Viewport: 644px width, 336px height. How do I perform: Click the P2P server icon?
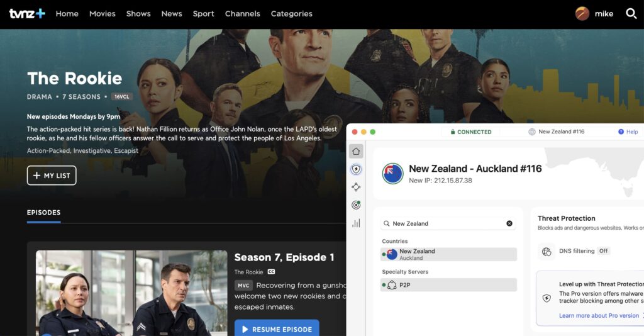[x=392, y=284]
